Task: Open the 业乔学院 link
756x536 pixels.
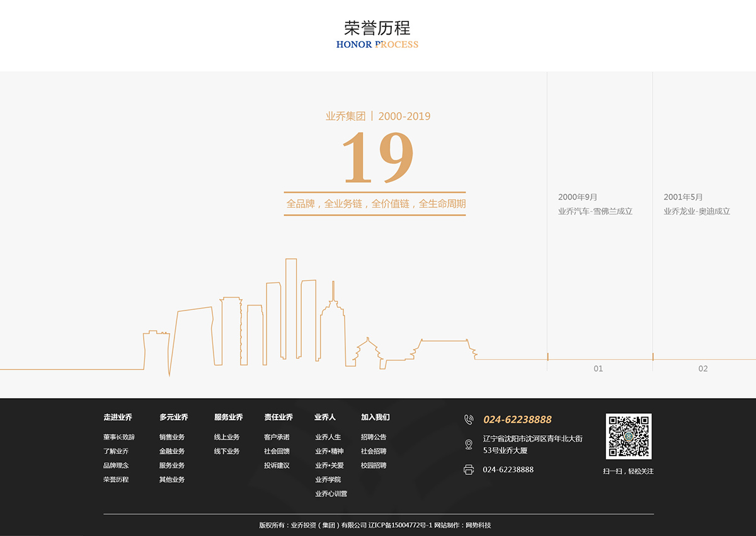Action: (328, 480)
